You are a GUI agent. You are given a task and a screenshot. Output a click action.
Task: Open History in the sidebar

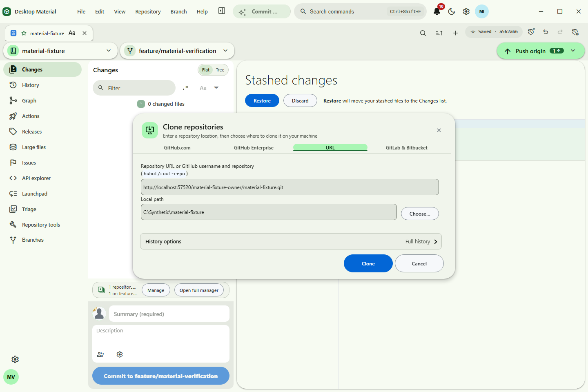(x=42, y=85)
